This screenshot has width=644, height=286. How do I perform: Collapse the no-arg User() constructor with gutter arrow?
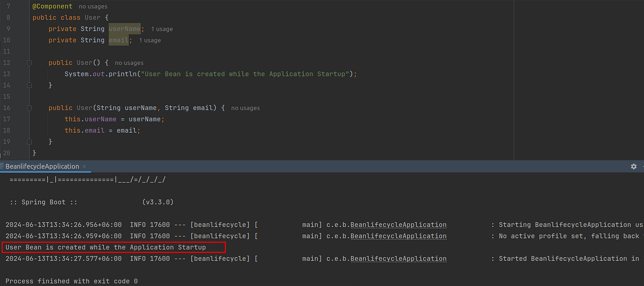point(29,63)
